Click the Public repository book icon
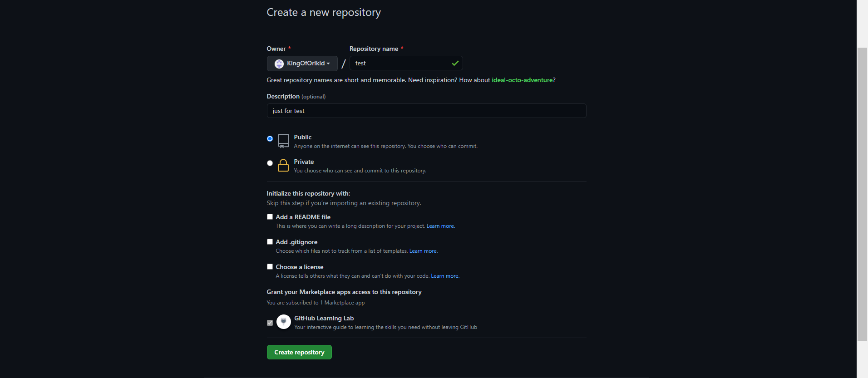 283,141
